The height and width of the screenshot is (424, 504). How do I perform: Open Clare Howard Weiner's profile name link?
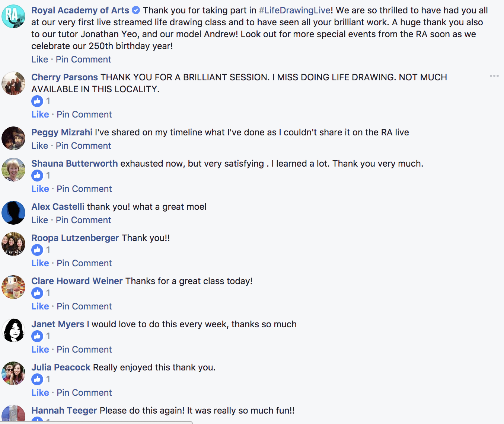click(x=77, y=281)
